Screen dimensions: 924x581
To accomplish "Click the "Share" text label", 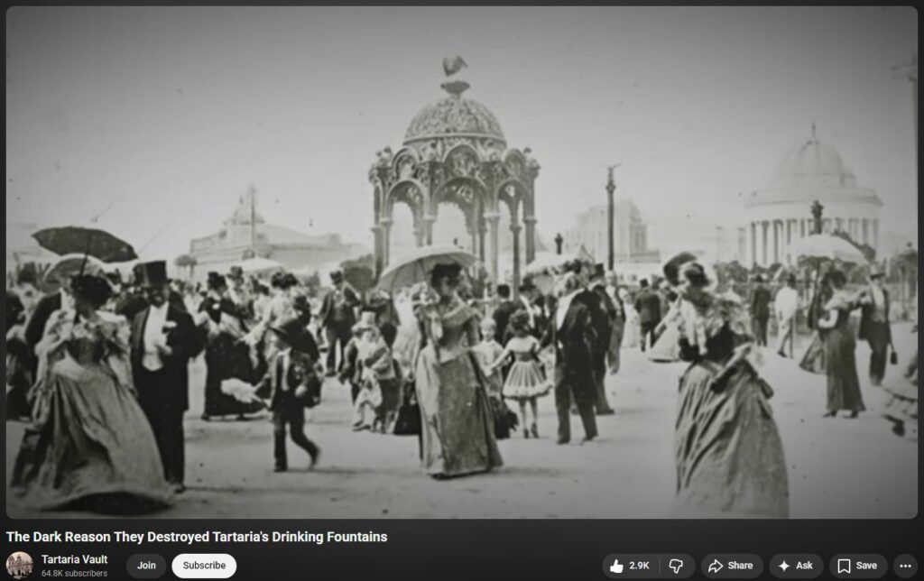I will 740,566.
